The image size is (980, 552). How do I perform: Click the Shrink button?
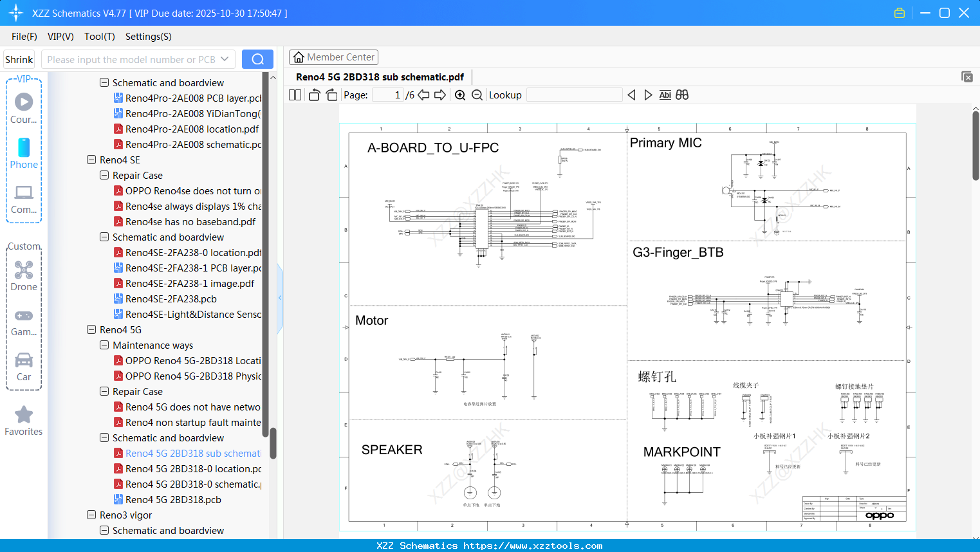click(19, 59)
